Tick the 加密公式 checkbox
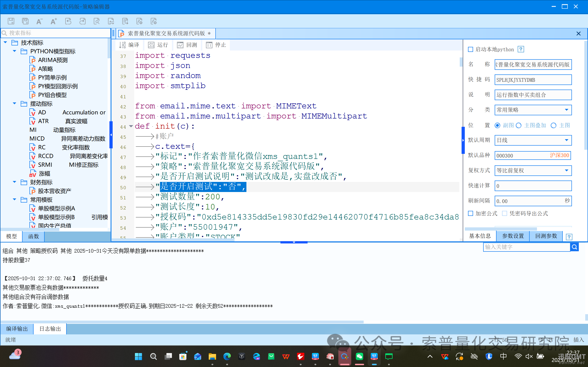 point(471,213)
